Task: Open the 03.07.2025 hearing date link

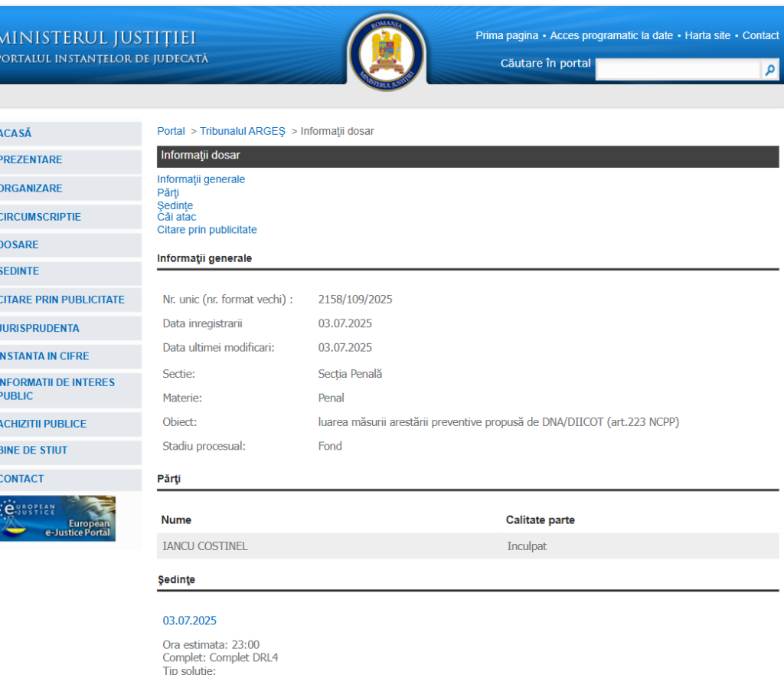Action: tap(190, 621)
